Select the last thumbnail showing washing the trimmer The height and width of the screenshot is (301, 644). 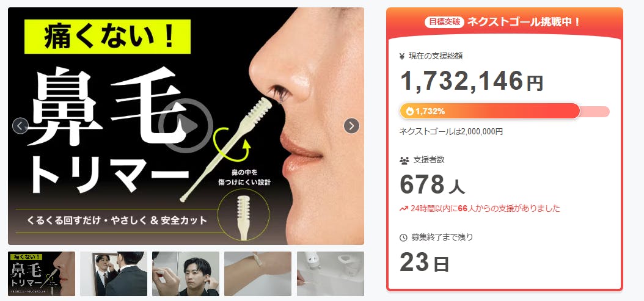coord(330,274)
